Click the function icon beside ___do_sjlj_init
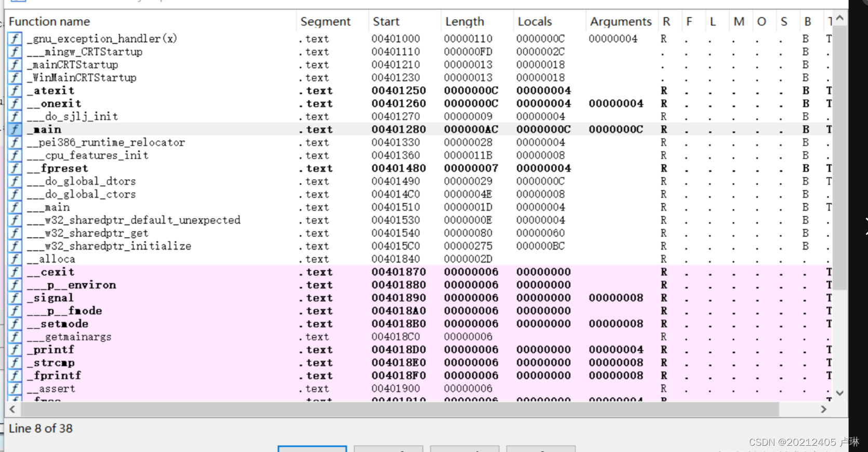868x452 pixels. [15, 116]
